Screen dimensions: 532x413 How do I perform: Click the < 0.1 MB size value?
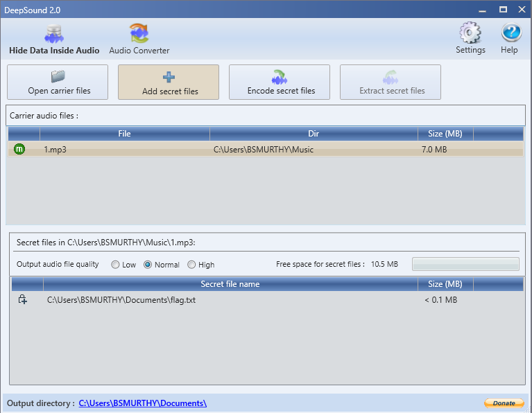click(440, 300)
